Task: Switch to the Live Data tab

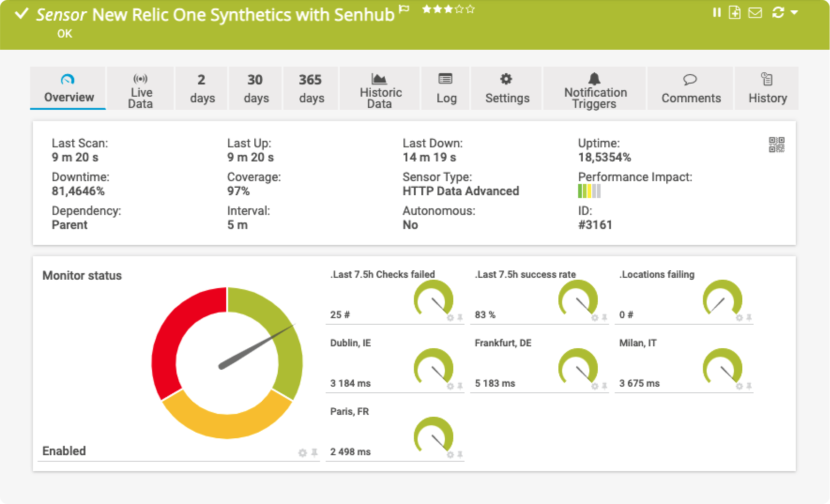Action: [141, 89]
